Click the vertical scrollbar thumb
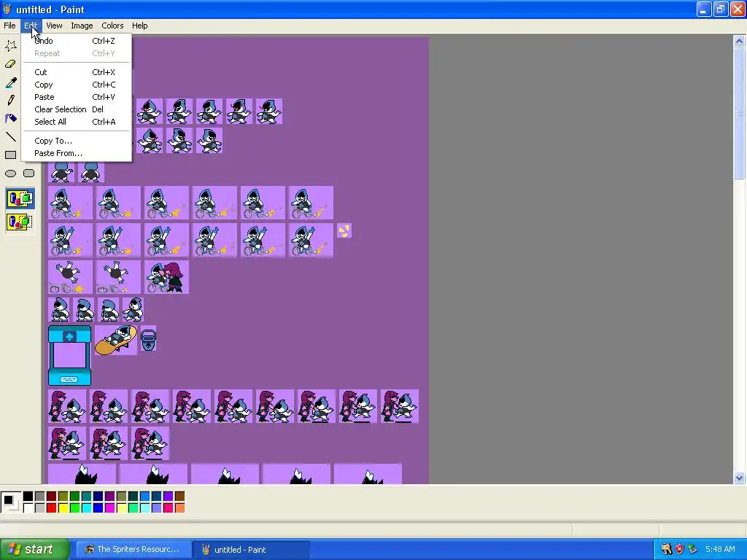 [739, 113]
